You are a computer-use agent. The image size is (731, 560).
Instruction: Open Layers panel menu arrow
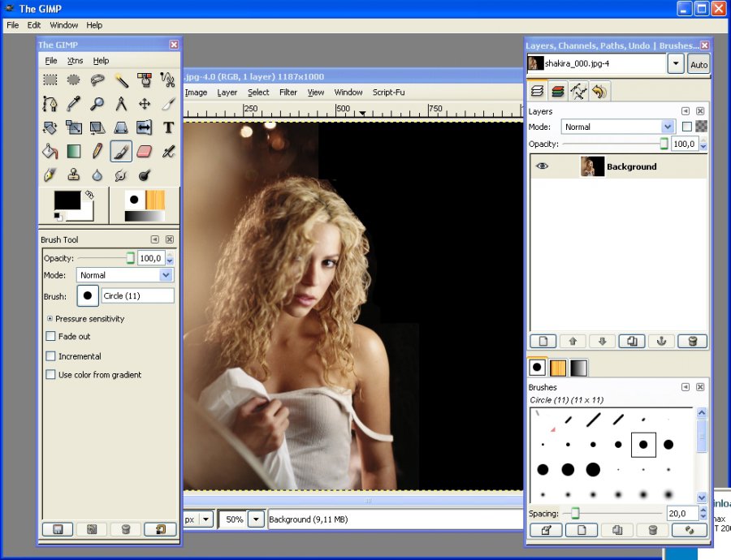click(686, 111)
